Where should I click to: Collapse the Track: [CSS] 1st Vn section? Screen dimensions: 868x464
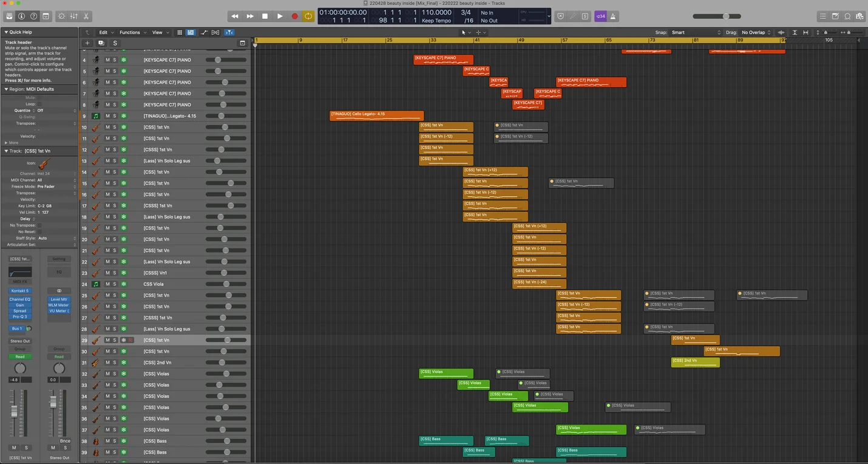pos(6,151)
